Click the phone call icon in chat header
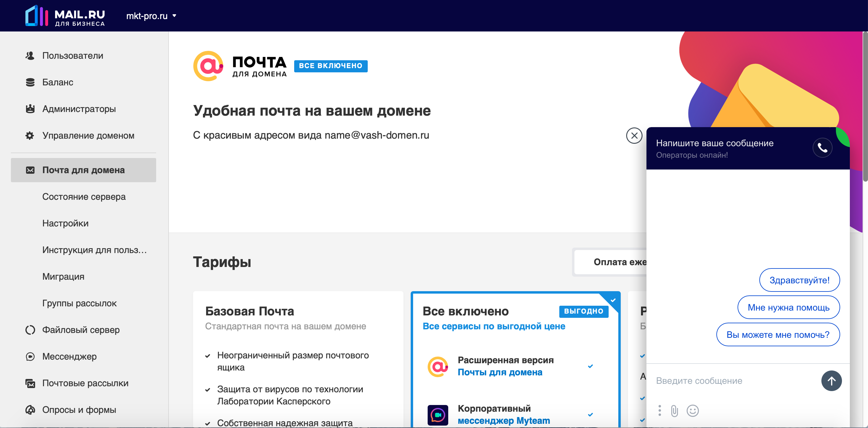This screenshot has width=868, height=428. point(823,148)
